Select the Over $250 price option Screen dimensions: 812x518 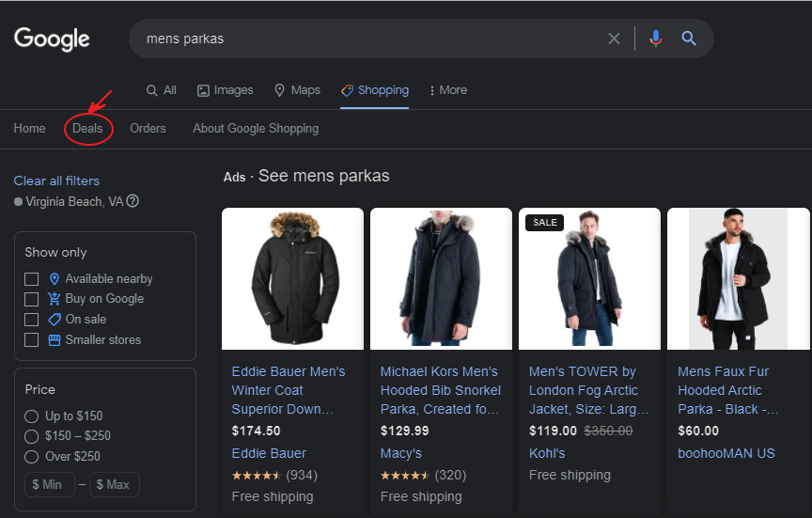(32, 457)
